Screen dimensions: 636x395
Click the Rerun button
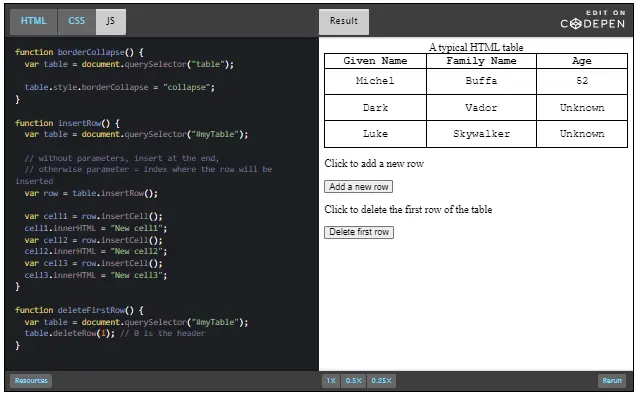click(612, 381)
